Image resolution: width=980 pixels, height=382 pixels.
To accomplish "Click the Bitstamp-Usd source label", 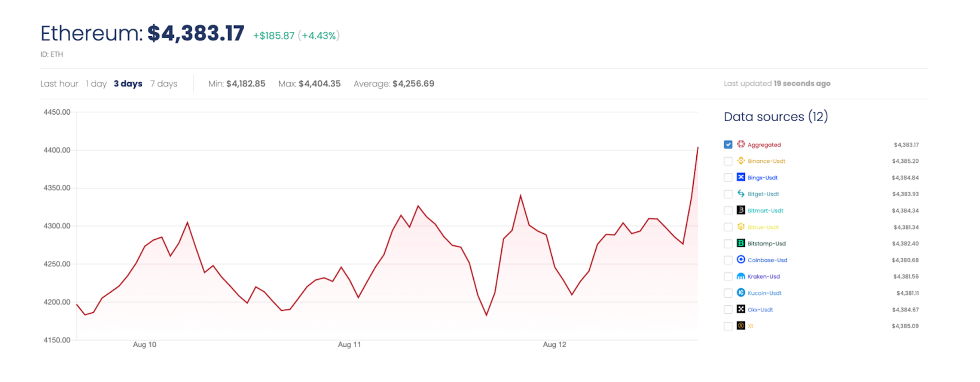I will point(766,244).
